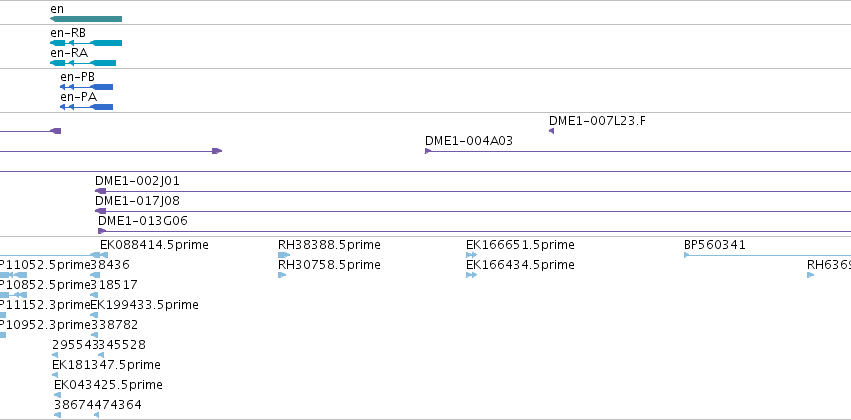Click the en-RB transcript glyph

click(x=86, y=43)
